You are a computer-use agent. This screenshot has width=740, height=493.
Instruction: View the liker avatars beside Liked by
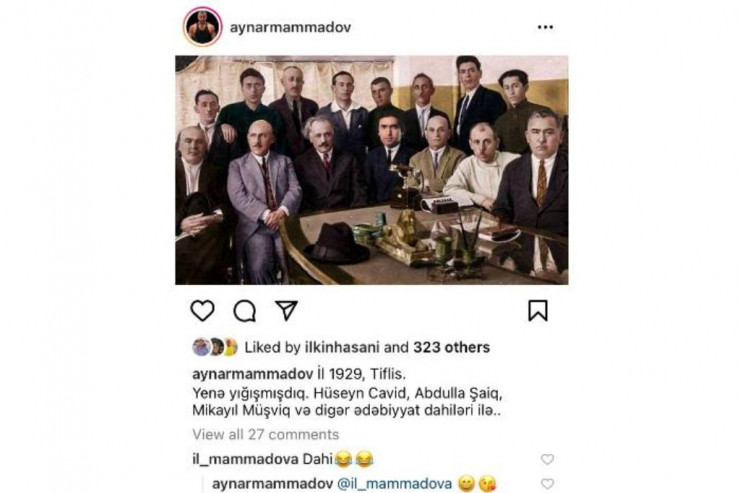215,347
